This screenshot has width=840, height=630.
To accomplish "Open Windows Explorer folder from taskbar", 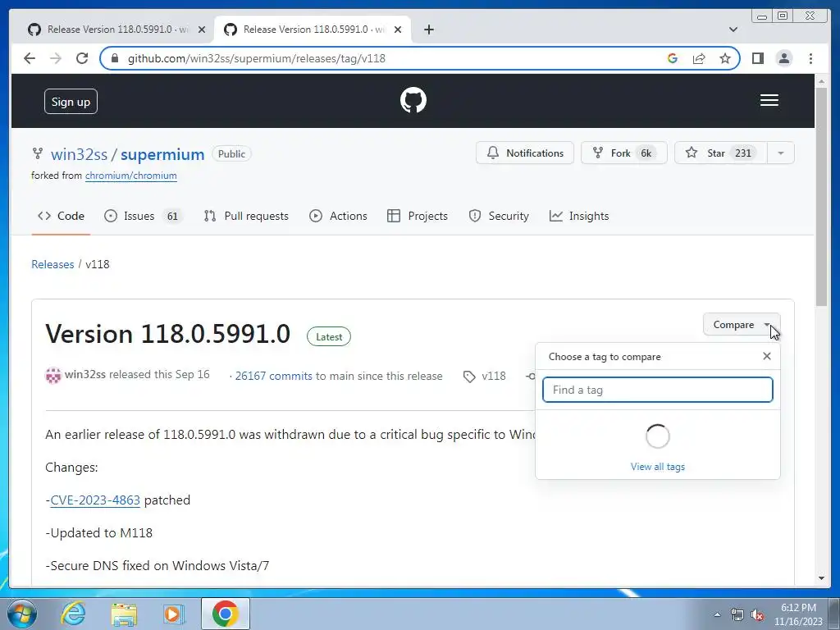I will [124, 614].
